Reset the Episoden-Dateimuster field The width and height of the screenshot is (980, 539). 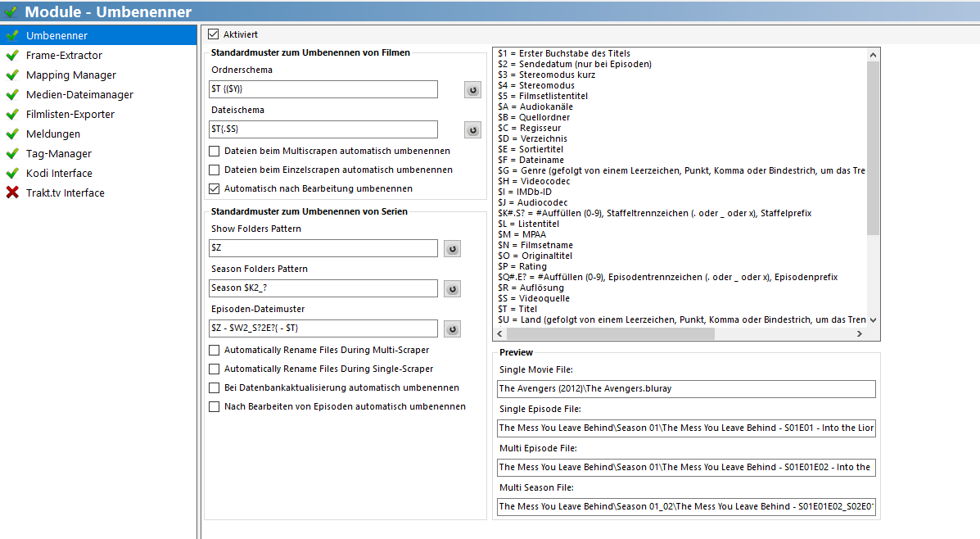click(x=453, y=329)
